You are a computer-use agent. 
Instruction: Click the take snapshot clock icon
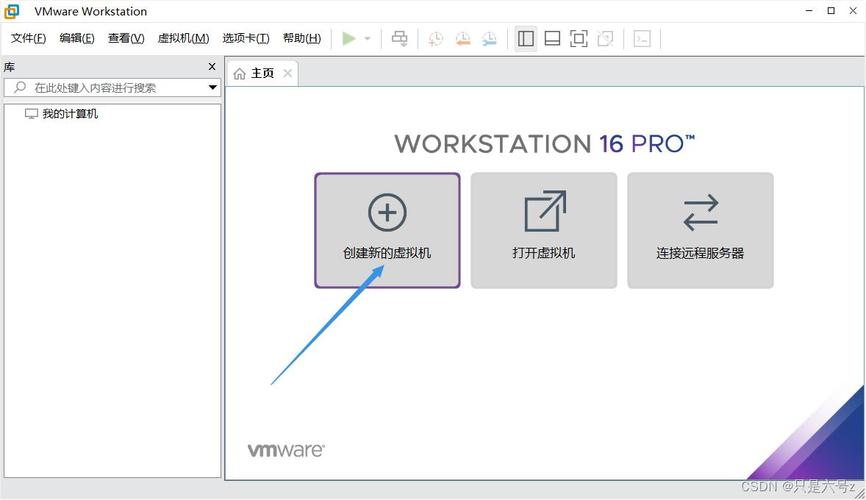436,39
